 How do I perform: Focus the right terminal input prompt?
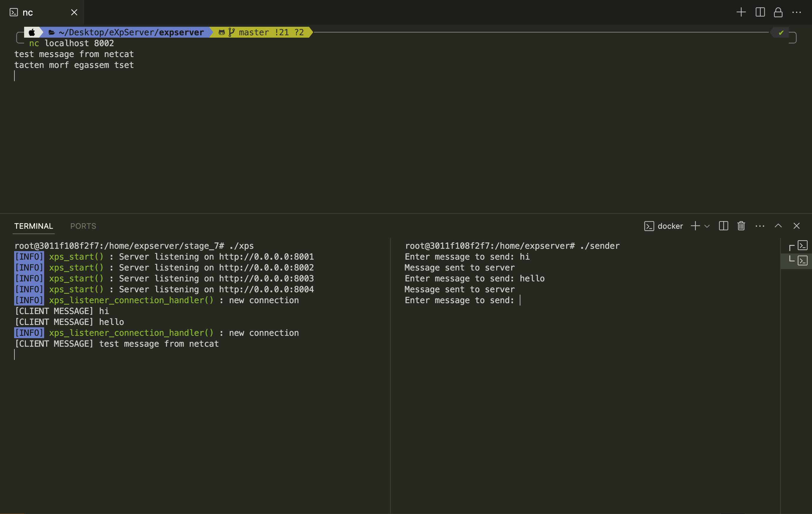pyautogui.click(x=520, y=300)
